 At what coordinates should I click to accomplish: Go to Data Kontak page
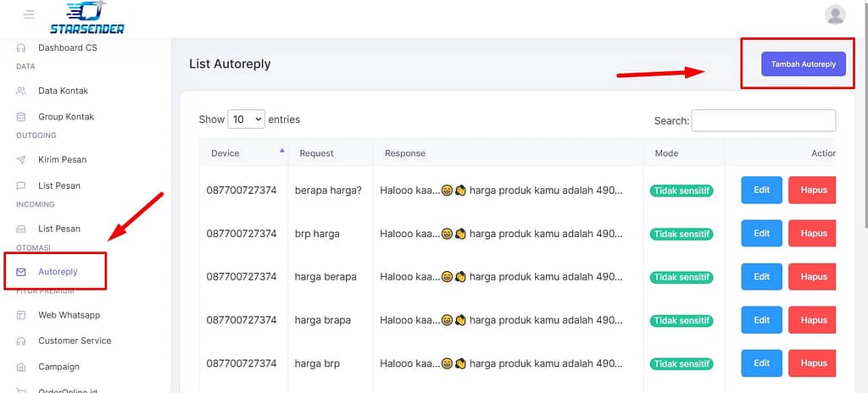click(x=63, y=91)
